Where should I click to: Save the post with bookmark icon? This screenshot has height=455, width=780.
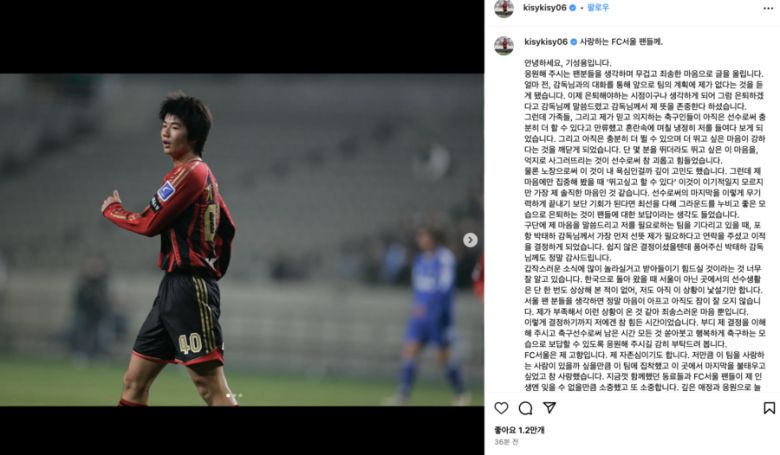(769, 408)
